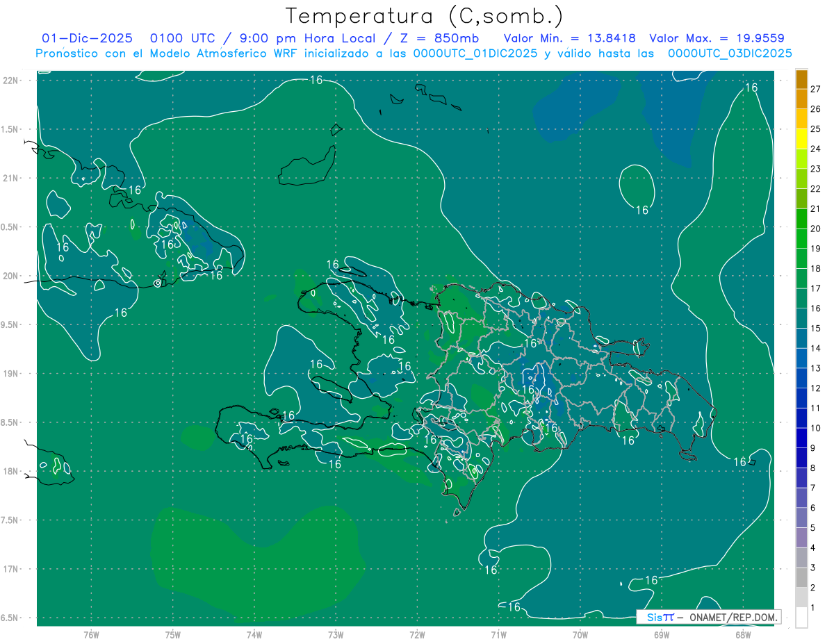The height and width of the screenshot is (644, 834).
Task: Select the Valor Min. = 13.8418 text
Action: (569, 38)
